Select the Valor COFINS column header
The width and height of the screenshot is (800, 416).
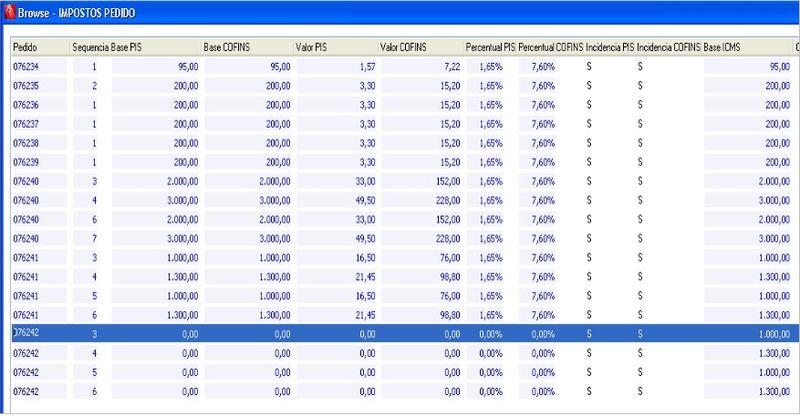pos(406,47)
